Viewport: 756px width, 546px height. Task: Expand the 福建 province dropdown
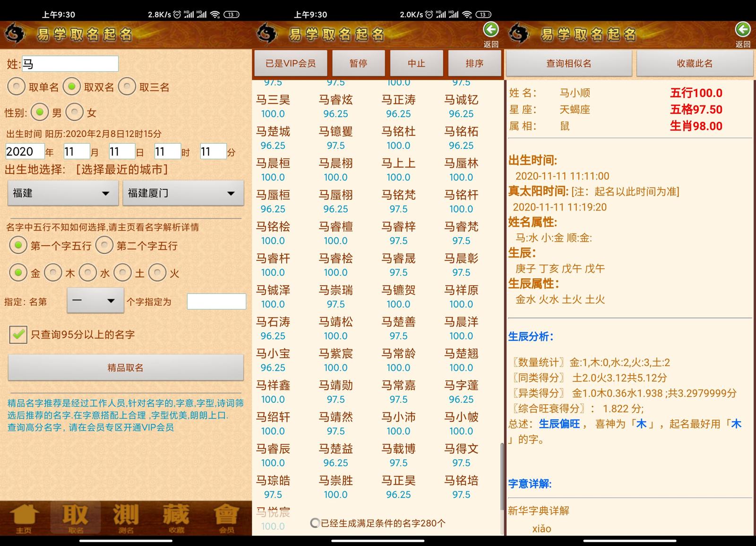tap(63, 193)
